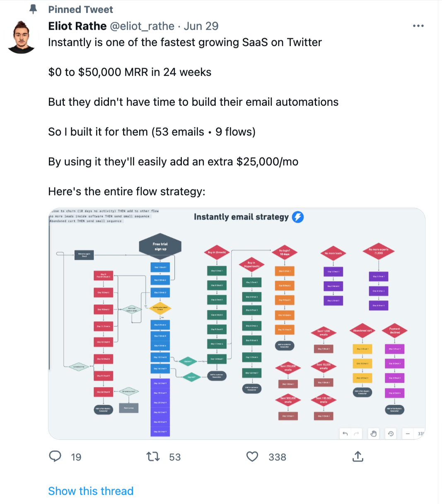Click the Show this thread link
The width and height of the screenshot is (442, 504).
[x=91, y=491]
